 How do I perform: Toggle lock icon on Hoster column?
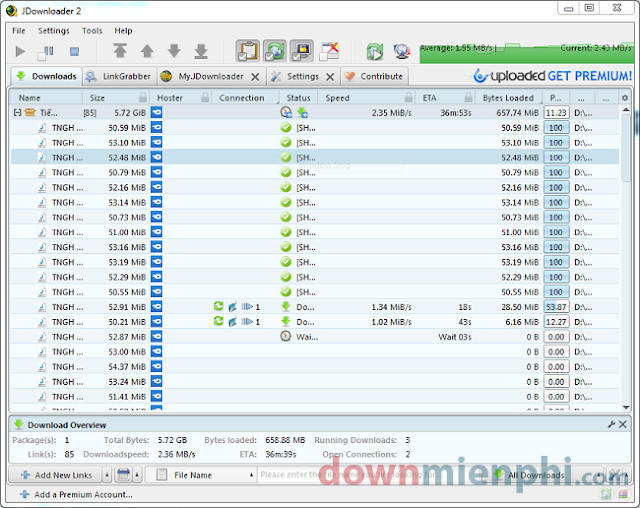[x=205, y=98]
